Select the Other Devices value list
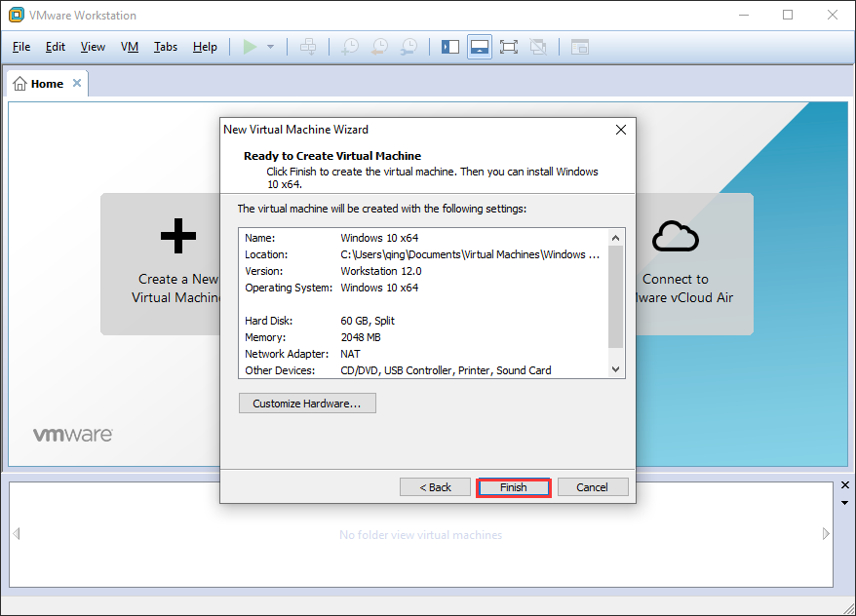The image size is (856, 616). click(x=446, y=370)
